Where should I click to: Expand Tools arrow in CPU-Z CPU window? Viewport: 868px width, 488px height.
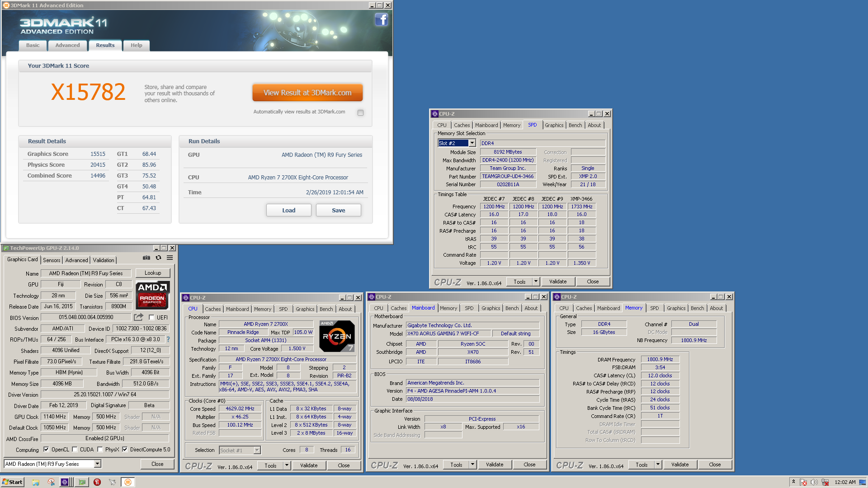click(x=287, y=465)
